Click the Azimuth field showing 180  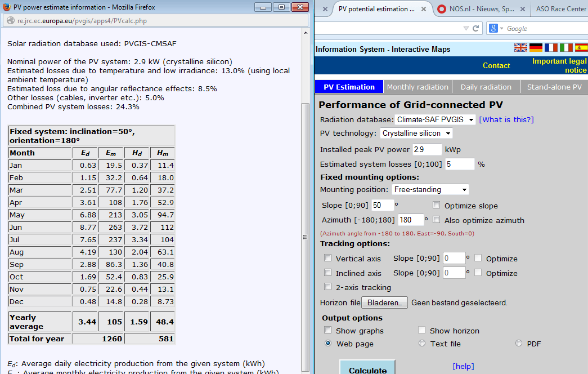411,220
